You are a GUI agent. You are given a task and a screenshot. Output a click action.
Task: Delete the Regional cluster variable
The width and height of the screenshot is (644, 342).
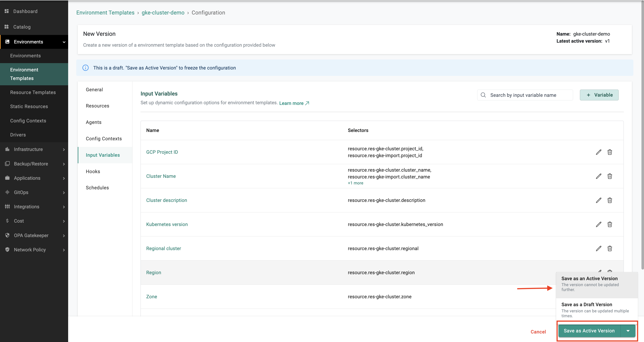point(610,248)
